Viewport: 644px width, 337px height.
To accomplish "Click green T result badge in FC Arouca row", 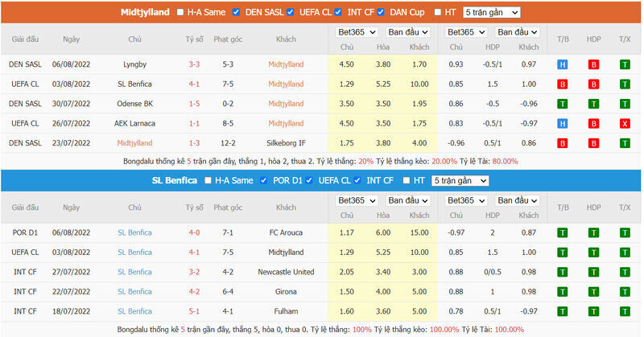I will pyautogui.click(x=562, y=232).
